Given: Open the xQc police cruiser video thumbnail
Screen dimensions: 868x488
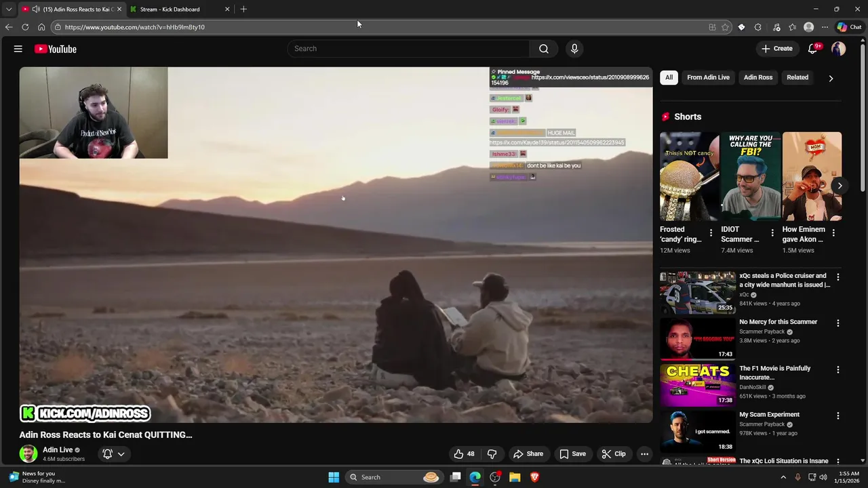Looking at the screenshot, I should 698,292.
